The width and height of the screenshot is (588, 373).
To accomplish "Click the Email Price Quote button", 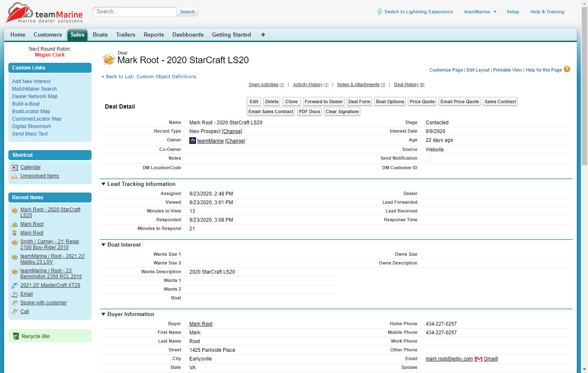I will point(459,101).
